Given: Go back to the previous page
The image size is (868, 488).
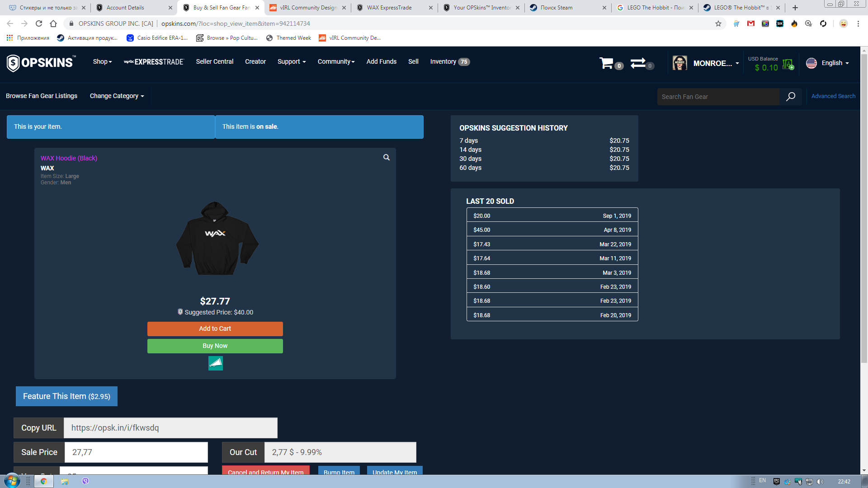Looking at the screenshot, I should [x=10, y=23].
